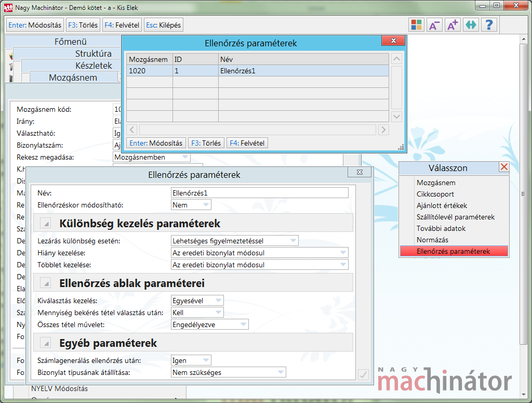
Task: Click F3: Törlés in the main toolbar
Action: [x=83, y=25]
